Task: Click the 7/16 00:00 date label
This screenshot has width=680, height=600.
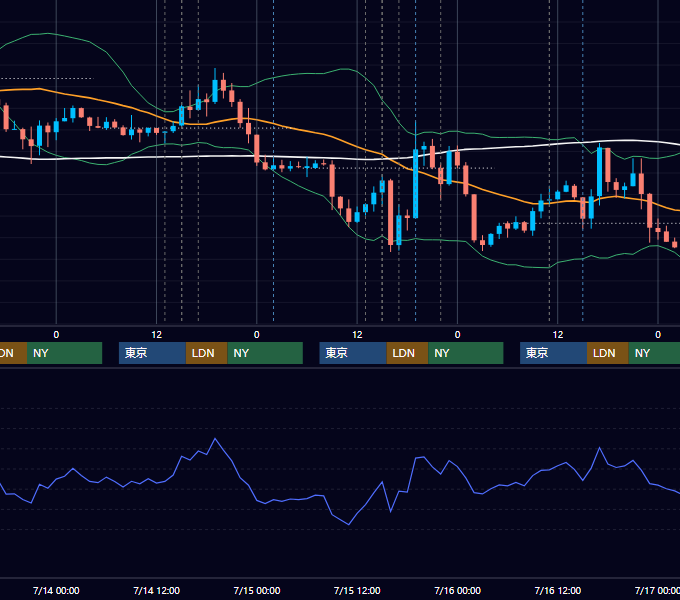Action: 458,590
